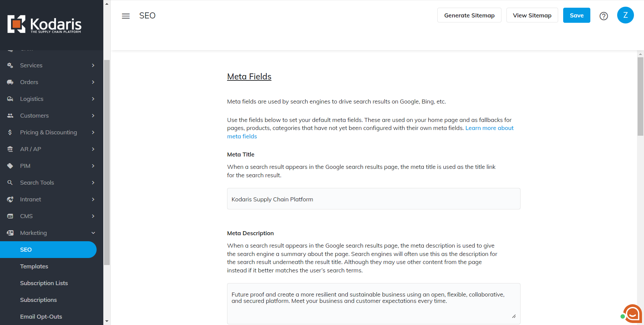Click the Pricing dollar sign icon
The image size is (644, 325).
pyautogui.click(x=10, y=132)
